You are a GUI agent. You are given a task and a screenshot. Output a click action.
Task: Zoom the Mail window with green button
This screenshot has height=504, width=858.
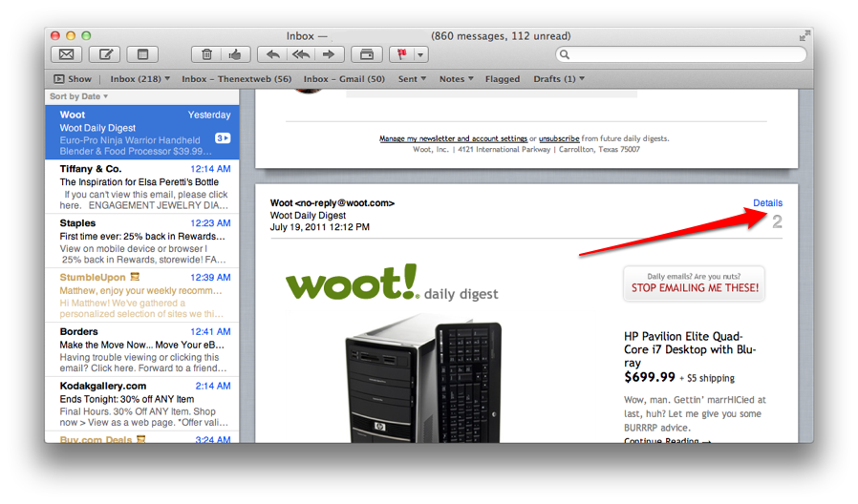tap(86, 35)
